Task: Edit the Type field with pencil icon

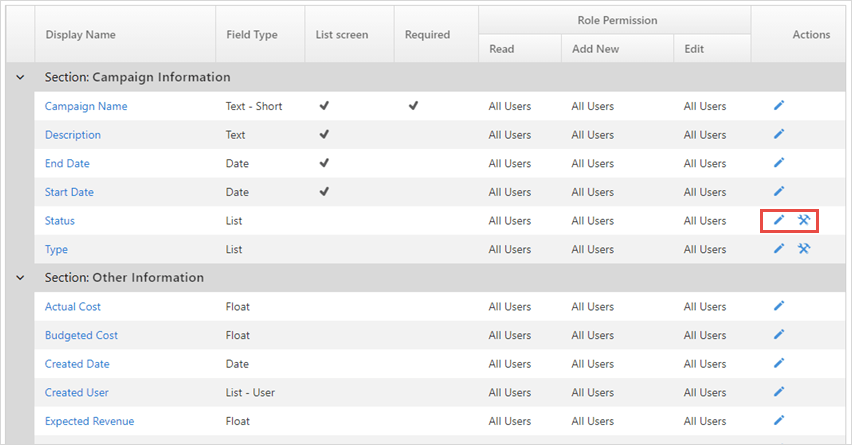Action: click(779, 249)
